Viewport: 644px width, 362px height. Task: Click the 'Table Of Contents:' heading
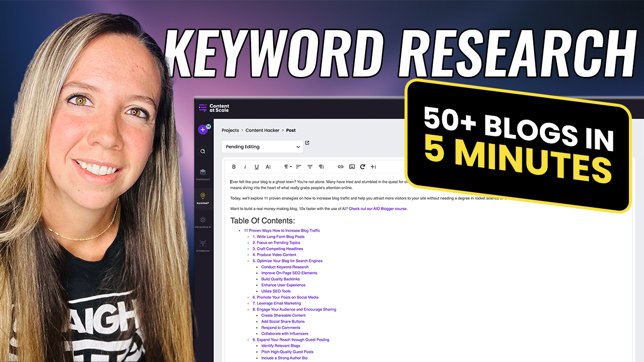coord(262,221)
